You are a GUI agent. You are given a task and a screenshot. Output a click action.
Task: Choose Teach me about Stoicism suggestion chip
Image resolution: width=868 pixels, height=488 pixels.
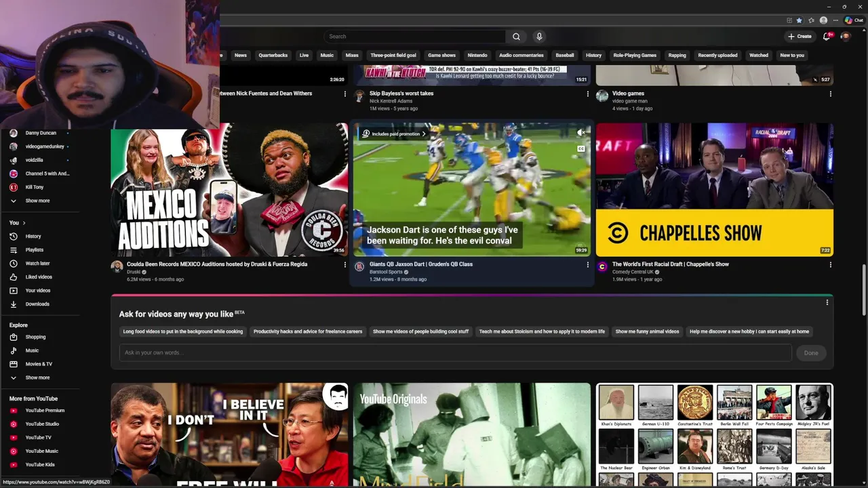pos(542,331)
